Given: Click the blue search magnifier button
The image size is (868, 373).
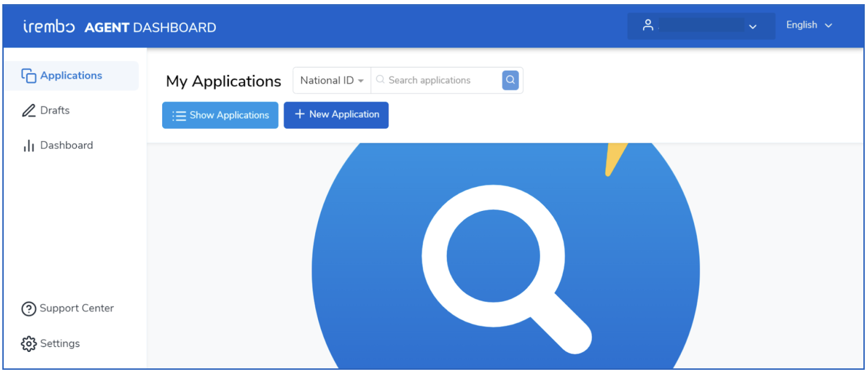Looking at the screenshot, I should point(510,80).
